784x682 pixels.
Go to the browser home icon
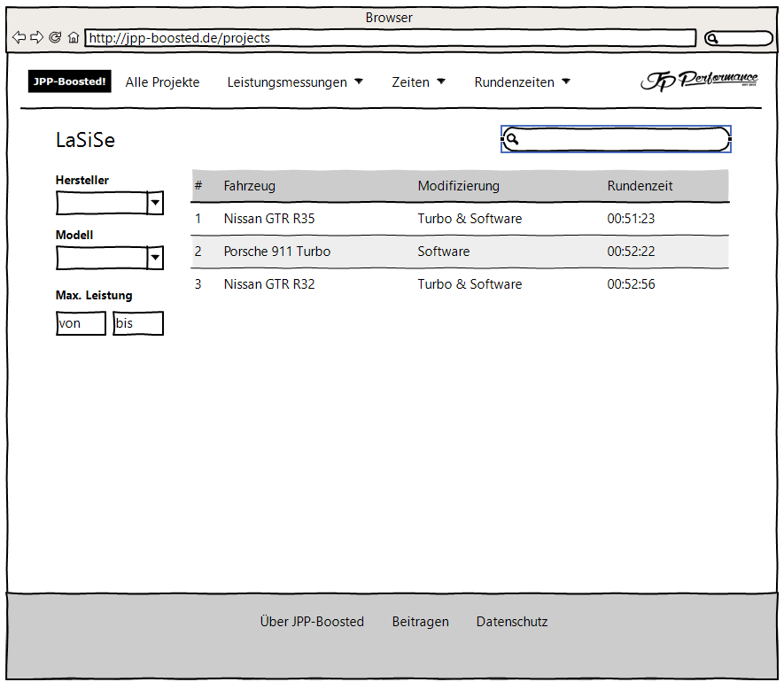click(x=73, y=38)
